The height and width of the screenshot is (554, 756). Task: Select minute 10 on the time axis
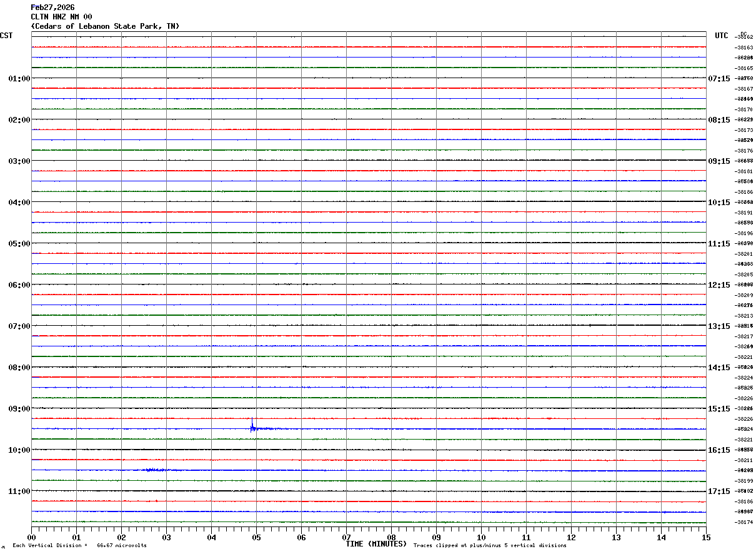481,538
